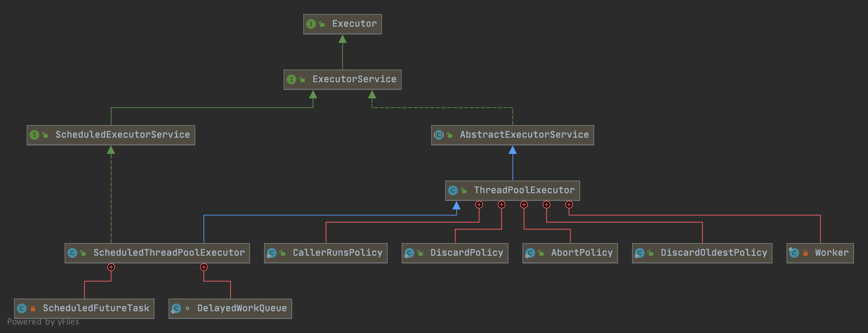Click static class icon on CallerRunsPolicy
This screenshot has height=333, width=868.
271,253
